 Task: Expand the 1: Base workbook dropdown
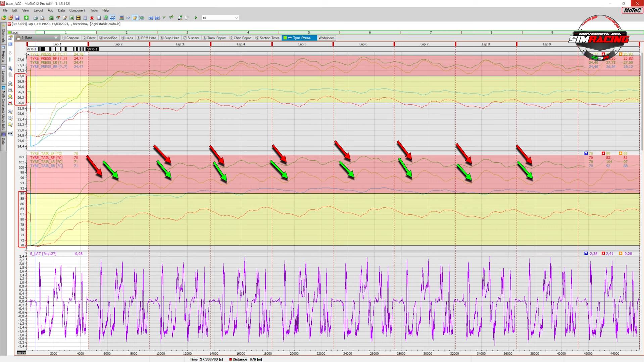tap(56, 38)
